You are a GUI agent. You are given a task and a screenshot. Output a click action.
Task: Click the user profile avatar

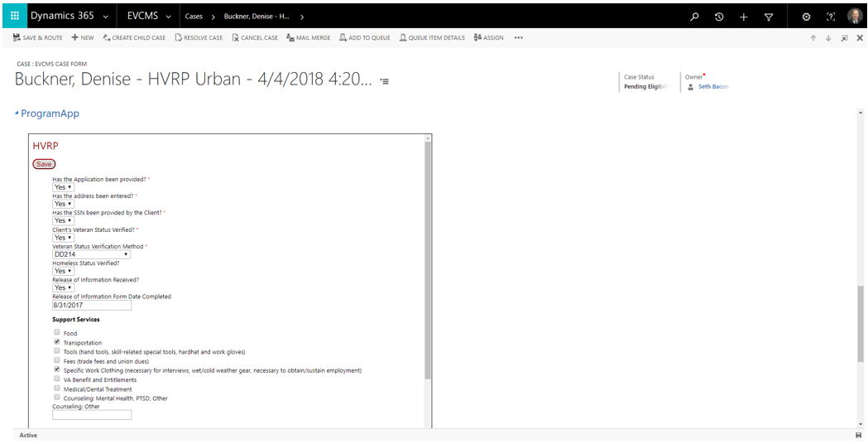point(855,16)
